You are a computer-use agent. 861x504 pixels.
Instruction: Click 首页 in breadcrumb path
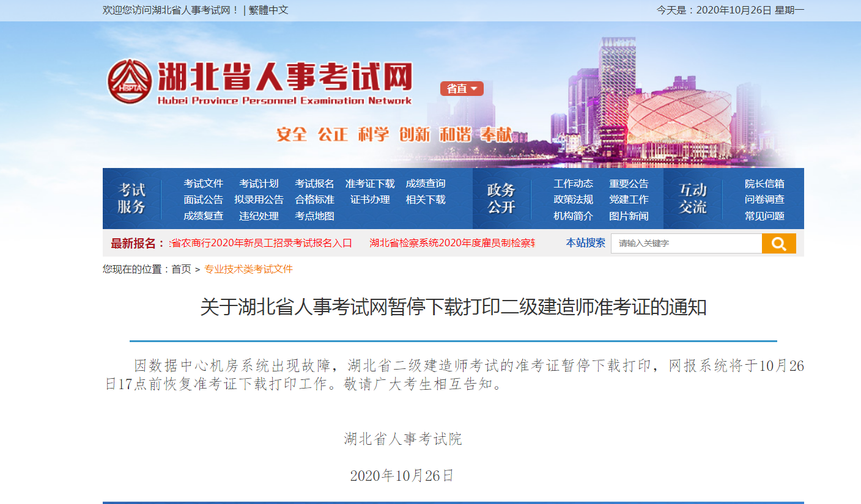[181, 269]
